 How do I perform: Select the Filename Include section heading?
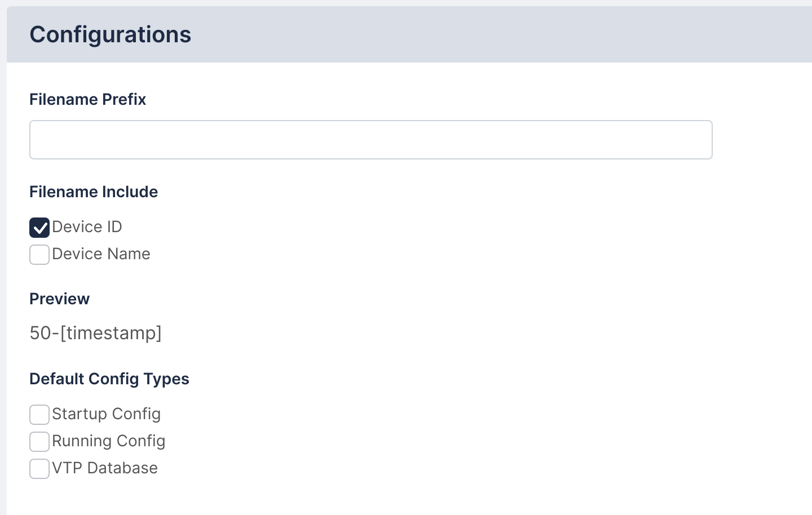click(94, 192)
